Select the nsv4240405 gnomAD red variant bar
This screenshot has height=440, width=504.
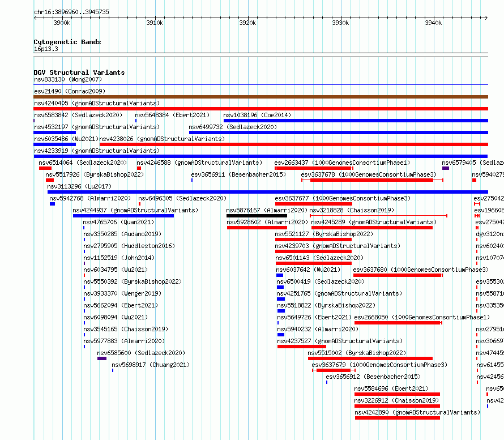[x=260, y=109]
